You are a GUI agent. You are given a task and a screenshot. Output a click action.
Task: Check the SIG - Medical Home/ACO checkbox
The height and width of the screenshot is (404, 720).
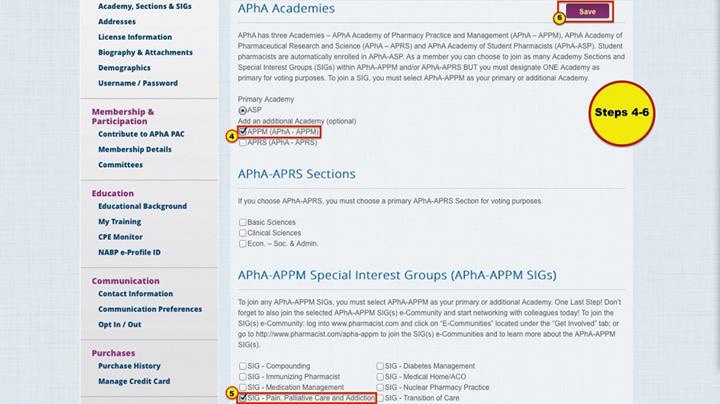[x=380, y=377]
